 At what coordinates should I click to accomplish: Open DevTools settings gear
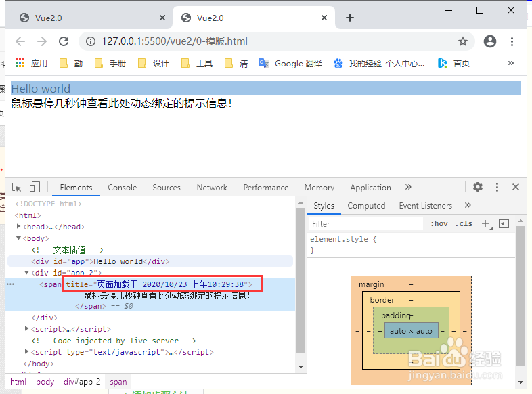click(x=478, y=187)
